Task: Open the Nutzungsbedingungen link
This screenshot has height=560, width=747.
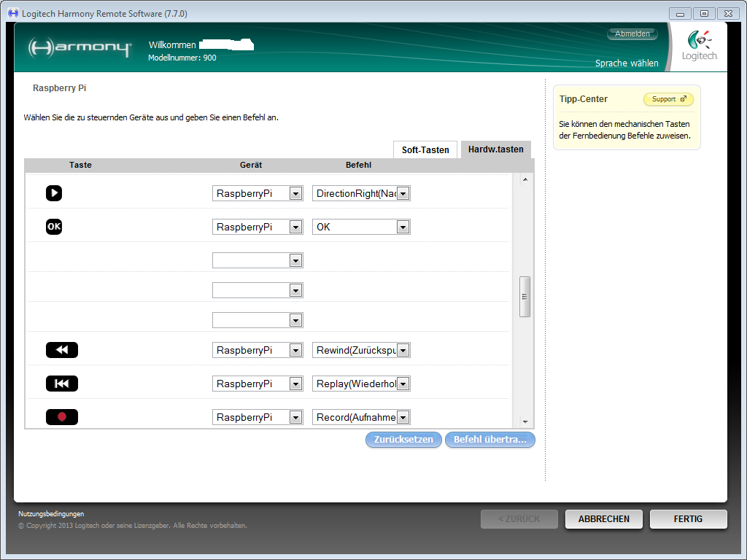Action: pyautogui.click(x=51, y=514)
